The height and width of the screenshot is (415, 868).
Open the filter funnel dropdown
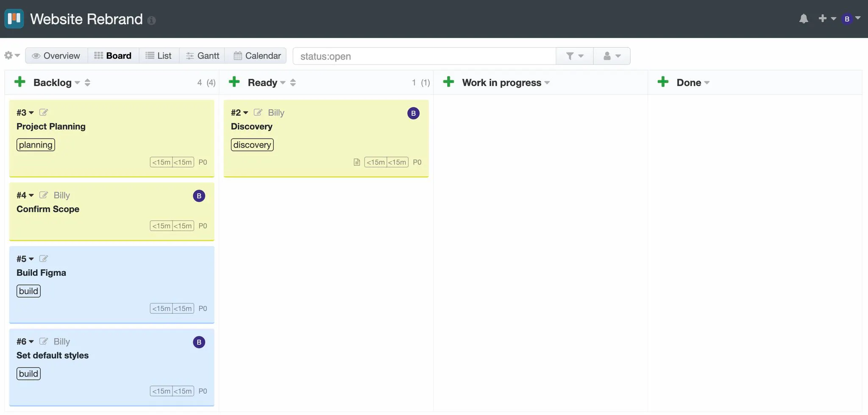(x=575, y=56)
